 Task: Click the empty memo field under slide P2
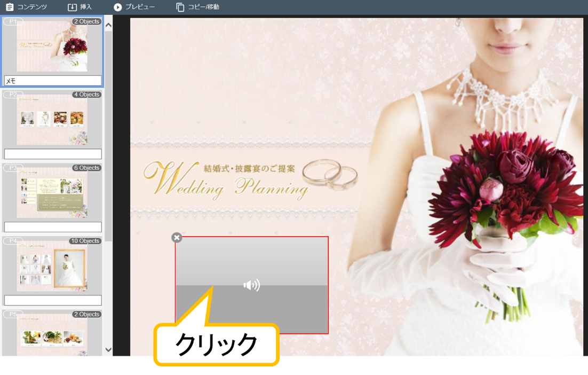point(52,154)
